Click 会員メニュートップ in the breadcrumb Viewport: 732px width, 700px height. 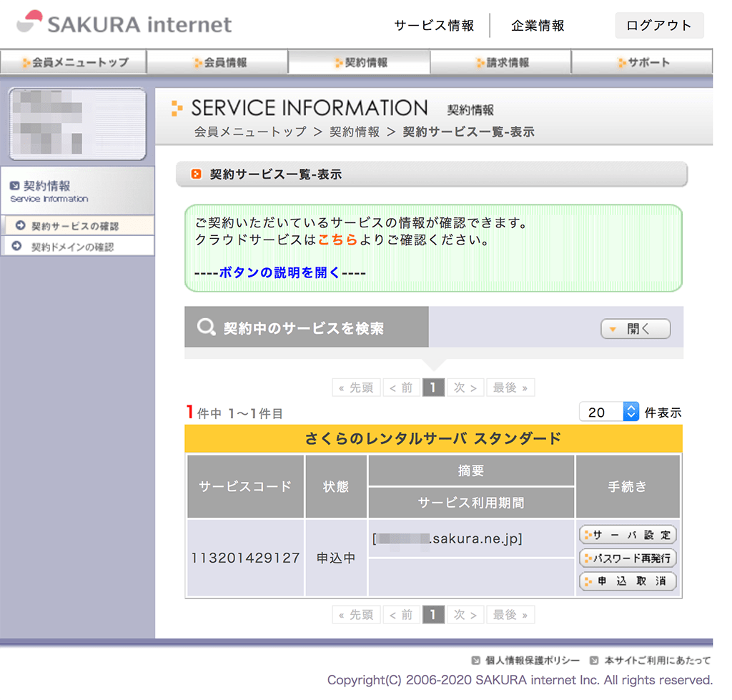click(250, 132)
